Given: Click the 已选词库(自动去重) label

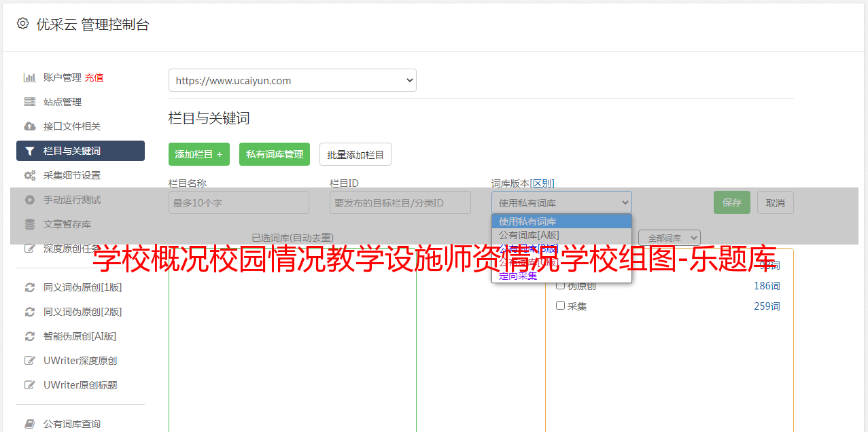Looking at the screenshot, I should [292, 238].
